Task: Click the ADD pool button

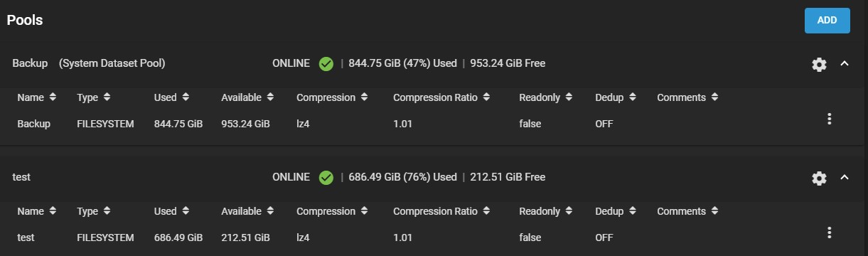Action: (827, 20)
